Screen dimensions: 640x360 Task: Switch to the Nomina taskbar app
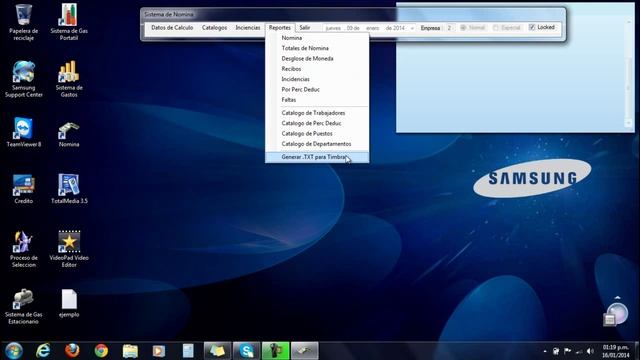[304, 351]
